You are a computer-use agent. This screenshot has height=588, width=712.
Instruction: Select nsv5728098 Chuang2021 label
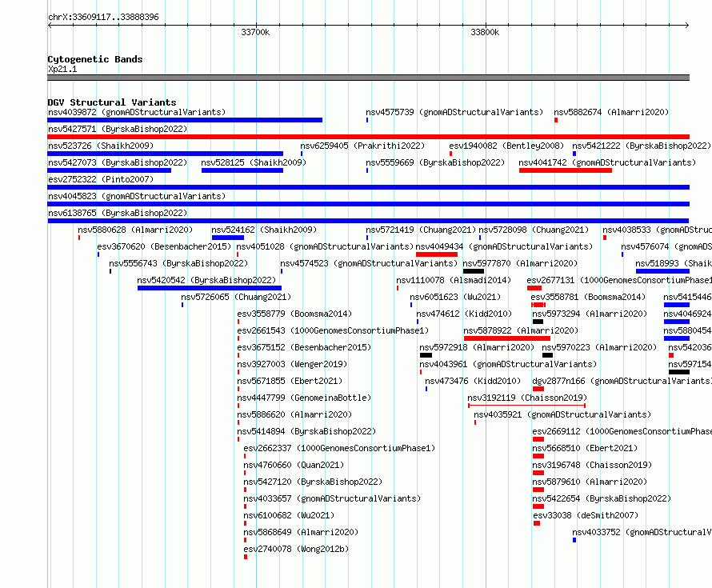(534, 230)
